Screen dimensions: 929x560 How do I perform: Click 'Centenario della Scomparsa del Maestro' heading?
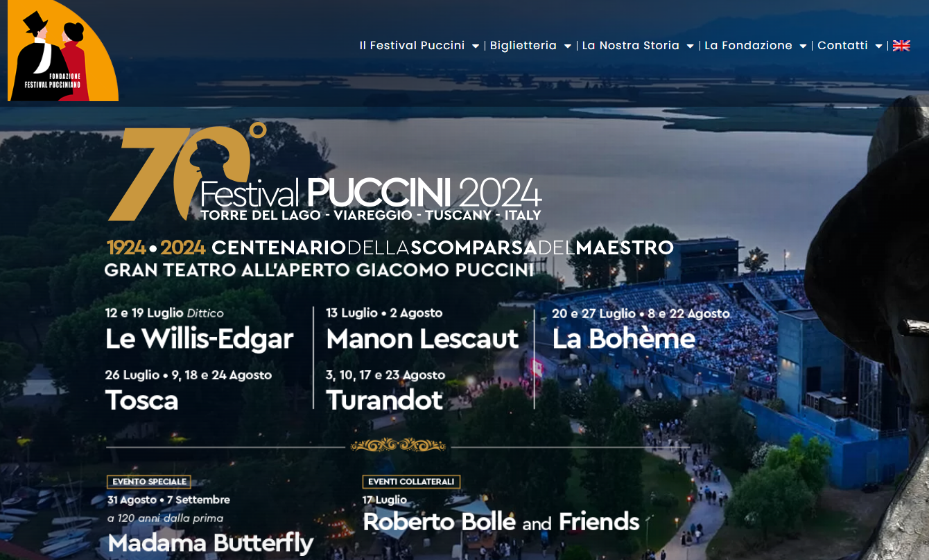tap(442, 247)
